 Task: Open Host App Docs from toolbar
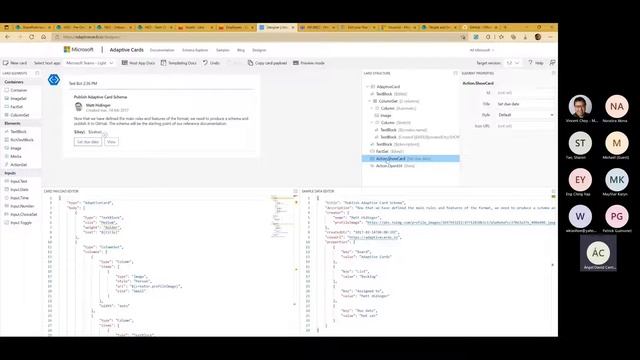tap(138, 63)
